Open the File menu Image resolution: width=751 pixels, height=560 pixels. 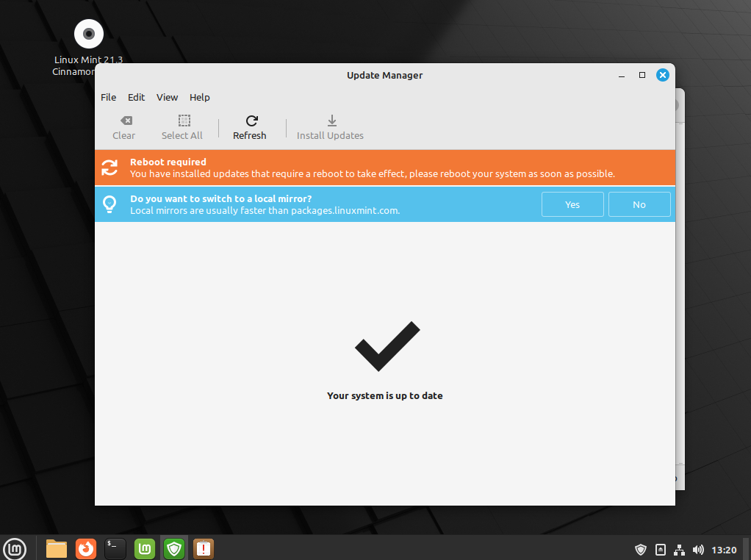point(108,97)
